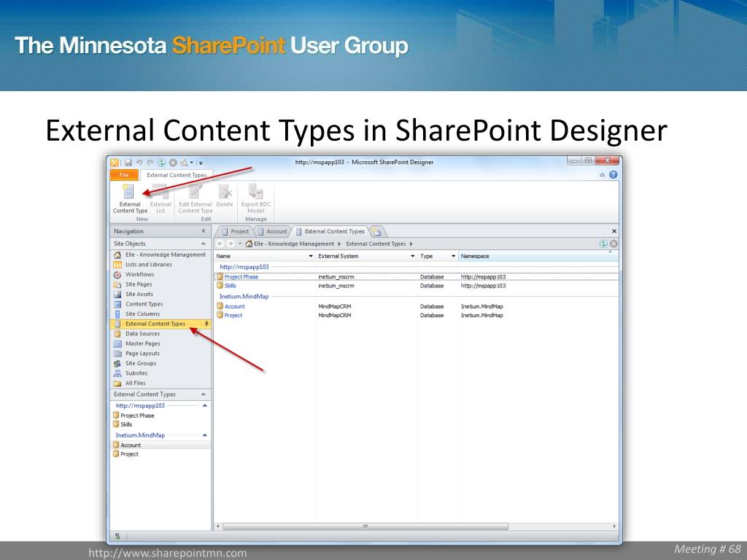Click the Stop icon on the breadcrumb bar
Image resolution: width=747 pixels, height=560 pixels.
614,244
